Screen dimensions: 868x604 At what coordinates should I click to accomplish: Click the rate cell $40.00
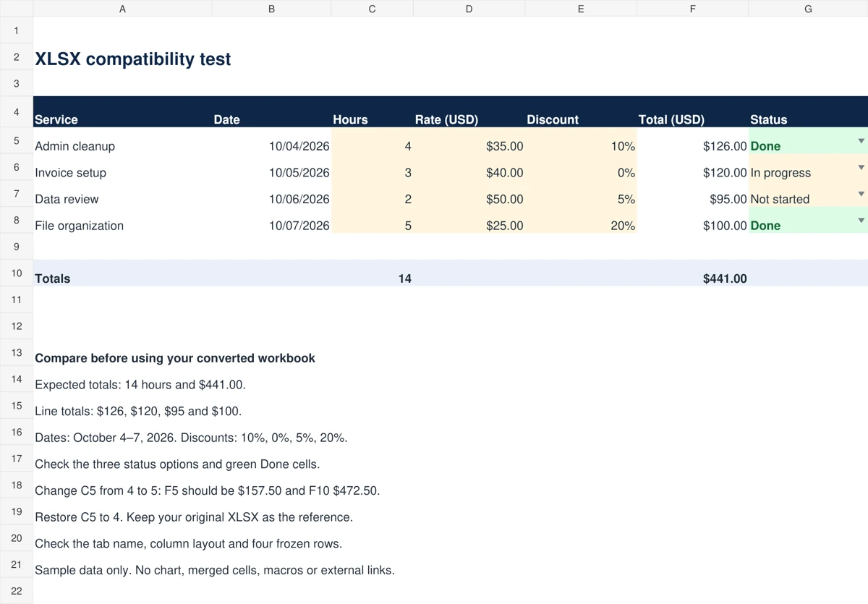[x=469, y=168]
